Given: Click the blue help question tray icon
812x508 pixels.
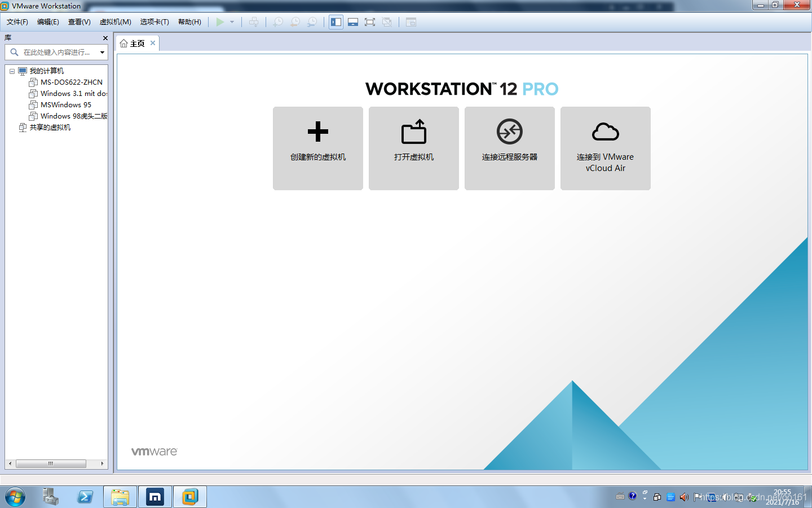Looking at the screenshot, I should (633, 496).
